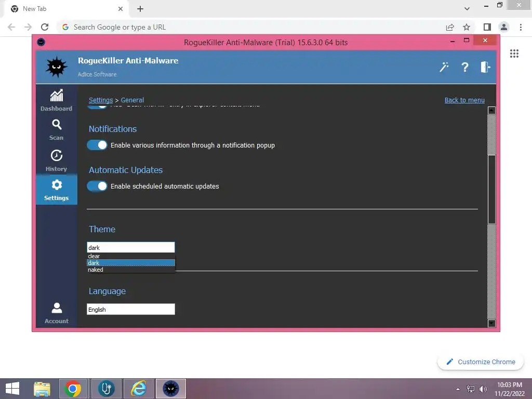Click the General breadcrumb text

[132, 100]
